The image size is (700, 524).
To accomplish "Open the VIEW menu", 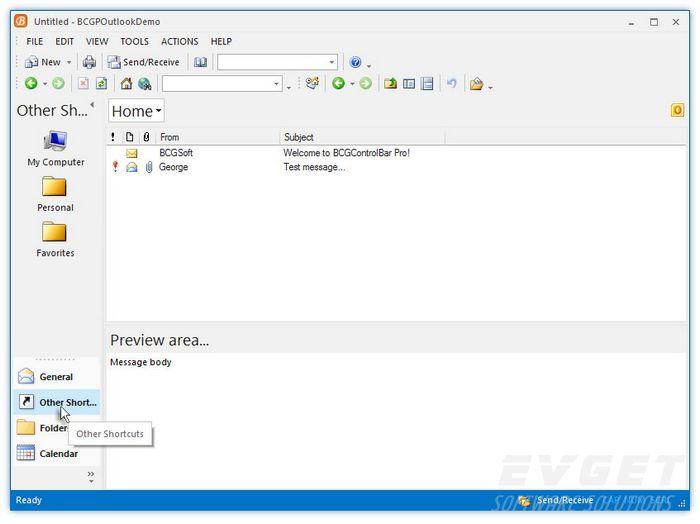I will pos(97,42).
